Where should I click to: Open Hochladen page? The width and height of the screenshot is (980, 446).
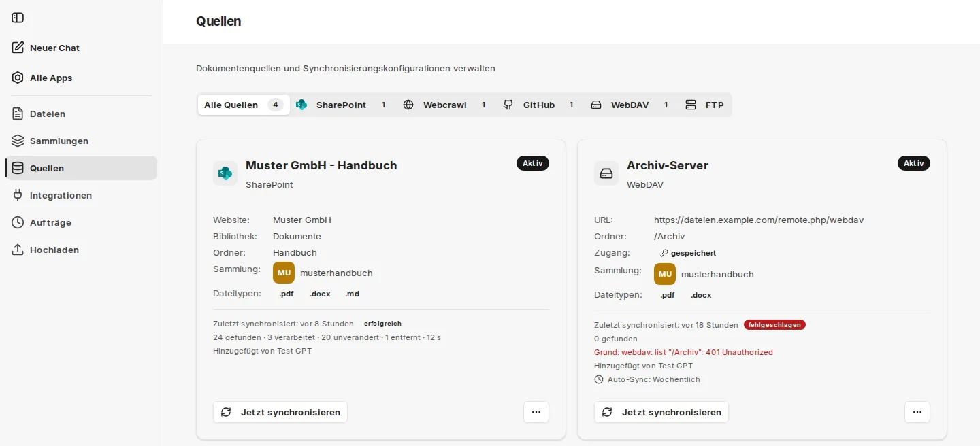(x=81, y=250)
